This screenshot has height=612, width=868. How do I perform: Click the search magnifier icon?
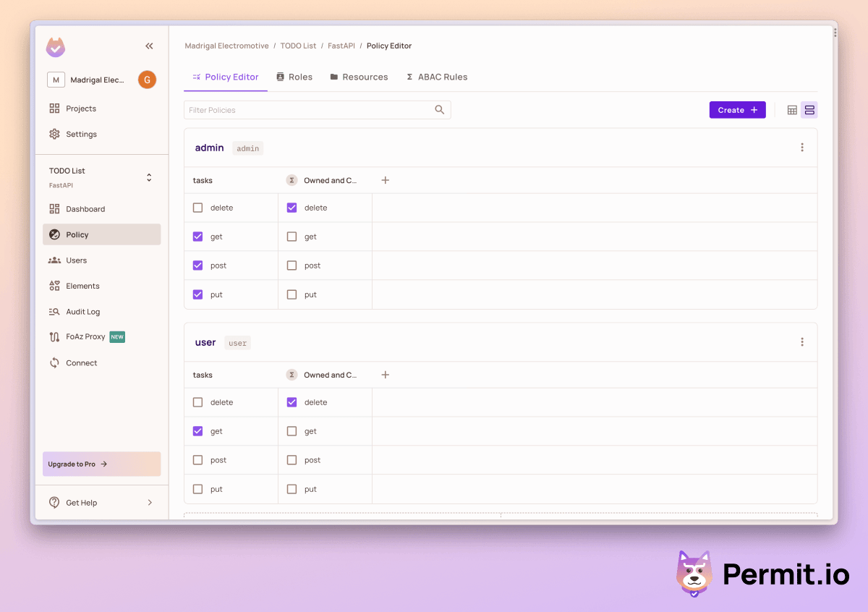point(439,110)
